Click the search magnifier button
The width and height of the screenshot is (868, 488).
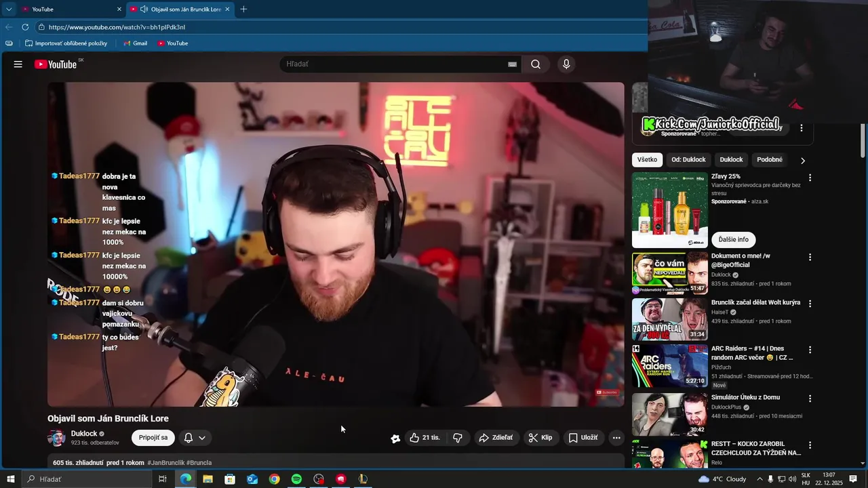click(x=536, y=64)
